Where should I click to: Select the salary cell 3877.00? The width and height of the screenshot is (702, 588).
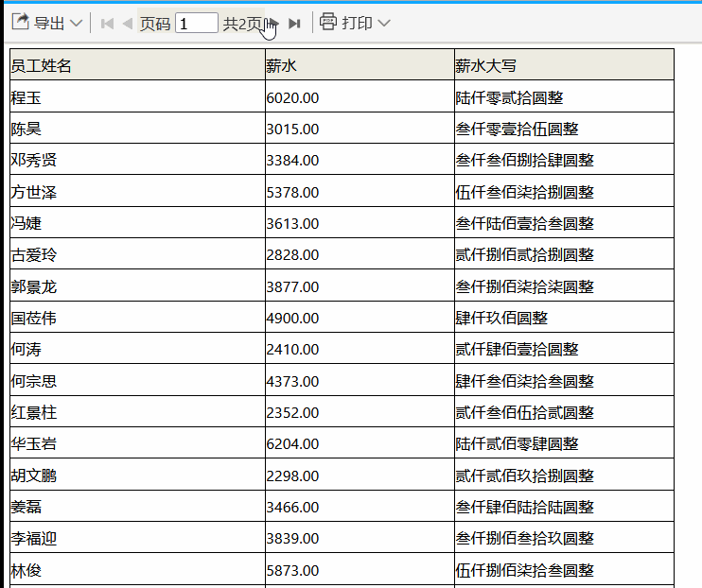360,285
